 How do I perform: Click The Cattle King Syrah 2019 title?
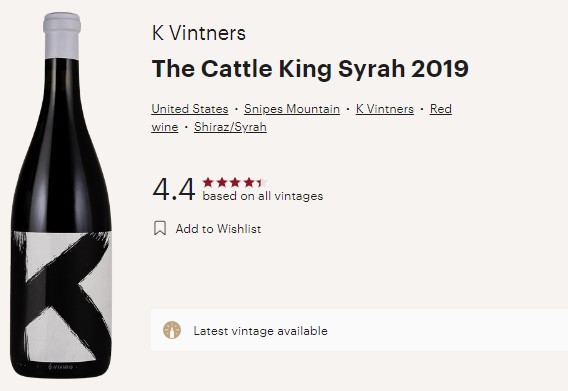[310, 69]
